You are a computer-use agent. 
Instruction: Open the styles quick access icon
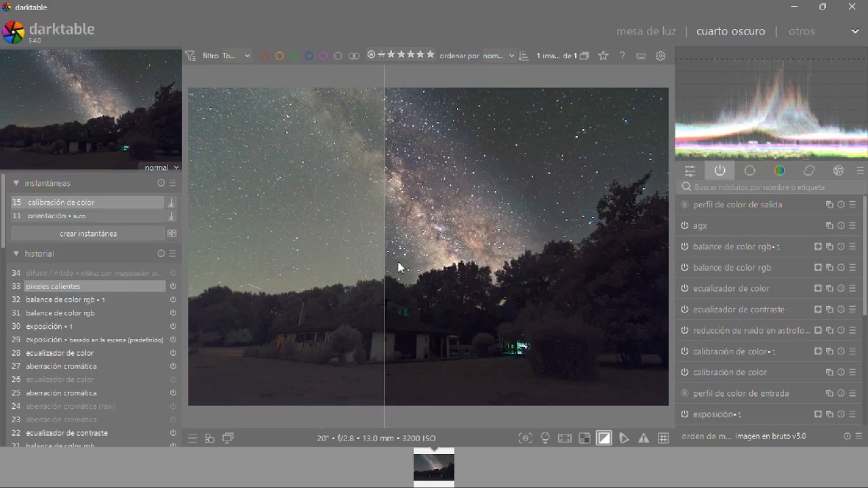(x=210, y=439)
